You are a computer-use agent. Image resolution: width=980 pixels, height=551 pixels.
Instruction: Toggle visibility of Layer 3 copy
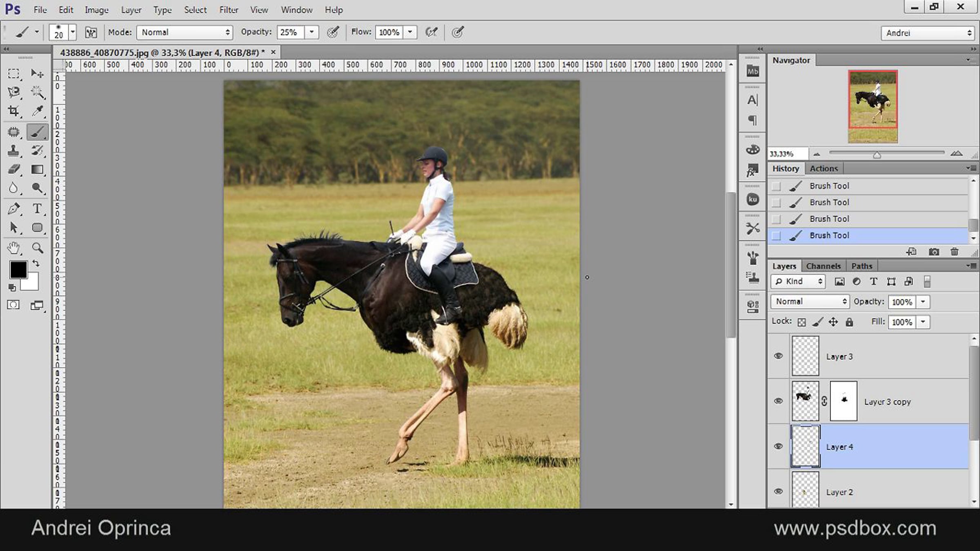[778, 401]
